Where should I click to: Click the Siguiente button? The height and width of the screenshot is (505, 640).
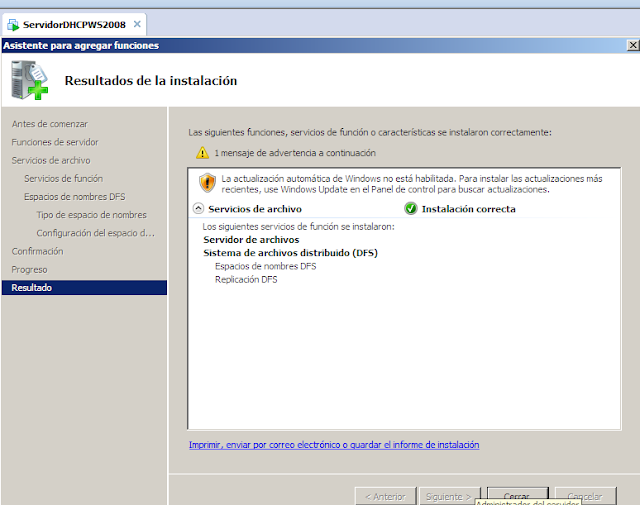[450, 496]
